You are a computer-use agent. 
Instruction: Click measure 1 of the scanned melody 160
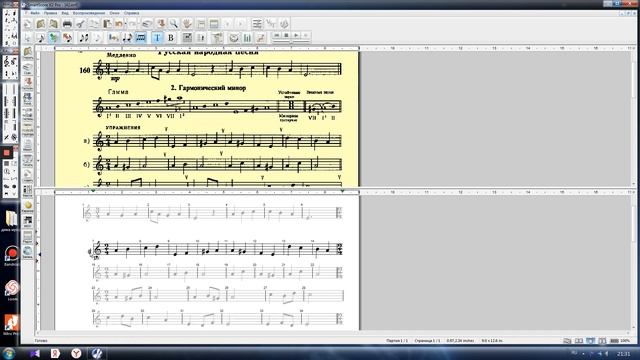pyautogui.click(x=126, y=70)
